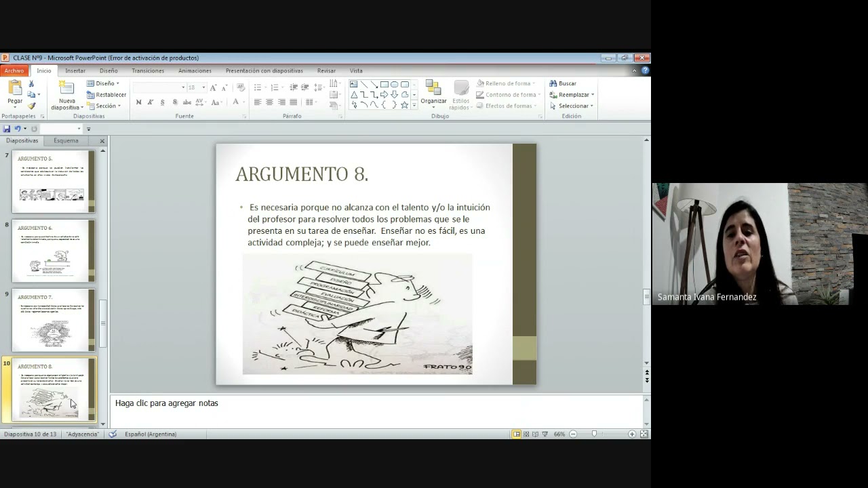Clear all formatting icon in Fuente group
Viewport: 868px width, 488px height.
coord(240,87)
